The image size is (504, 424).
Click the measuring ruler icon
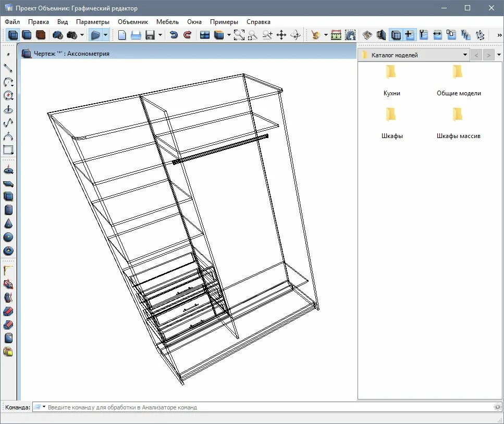click(336, 35)
